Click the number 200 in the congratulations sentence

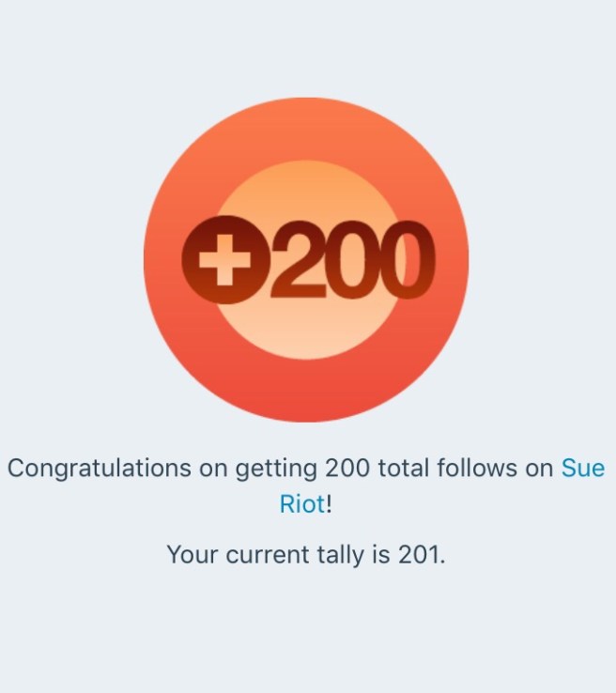(x=347, y=468)
